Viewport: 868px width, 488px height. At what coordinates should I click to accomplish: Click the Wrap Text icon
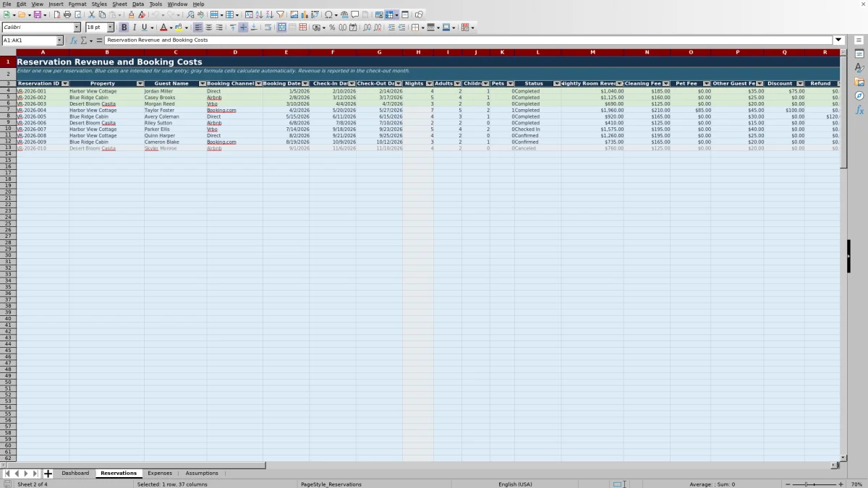point(268,27)
